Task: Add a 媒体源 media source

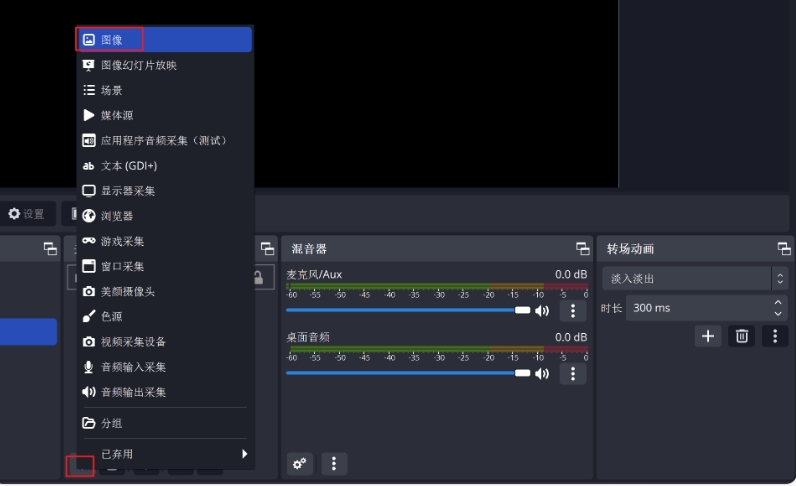Action: pyautogui.click(x=117, y=115)
